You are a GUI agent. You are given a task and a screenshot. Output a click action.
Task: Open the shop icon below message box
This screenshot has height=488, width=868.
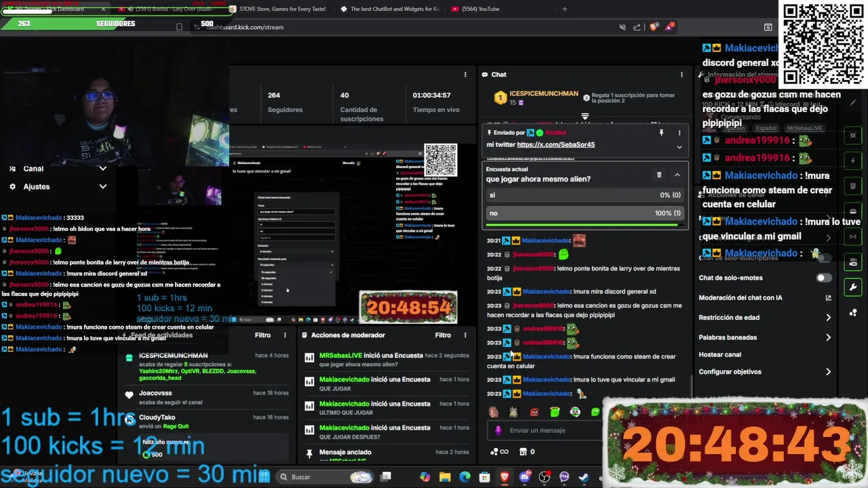click(x=523, y=451)
